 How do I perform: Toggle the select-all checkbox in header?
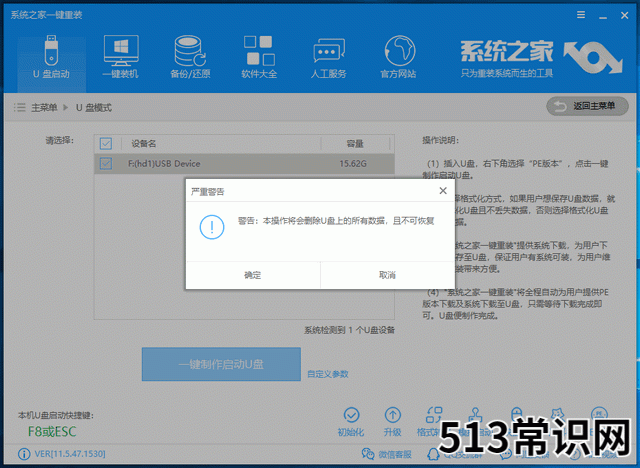pyautogui.click(x=106, y=144)
